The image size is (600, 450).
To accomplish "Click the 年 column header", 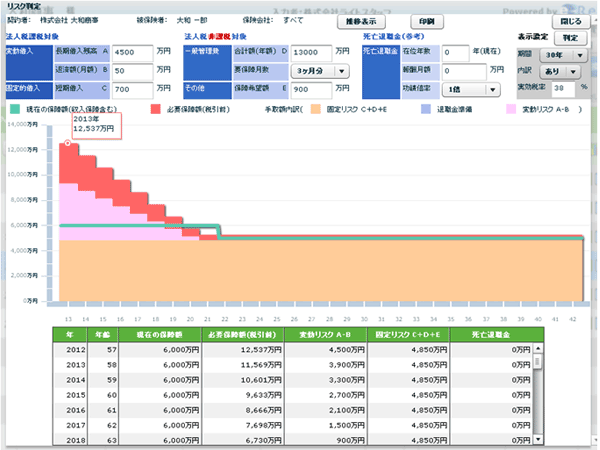I will point(70,334).
